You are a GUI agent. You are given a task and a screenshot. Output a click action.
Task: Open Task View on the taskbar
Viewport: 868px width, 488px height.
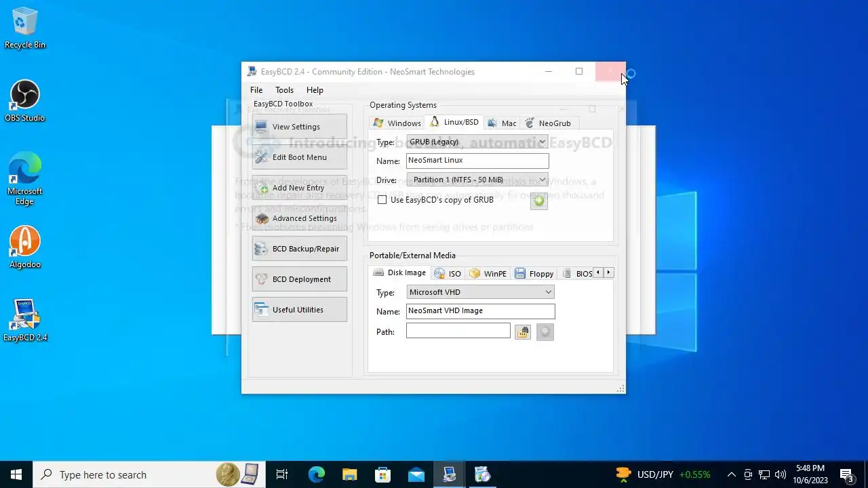pos(282,474)
